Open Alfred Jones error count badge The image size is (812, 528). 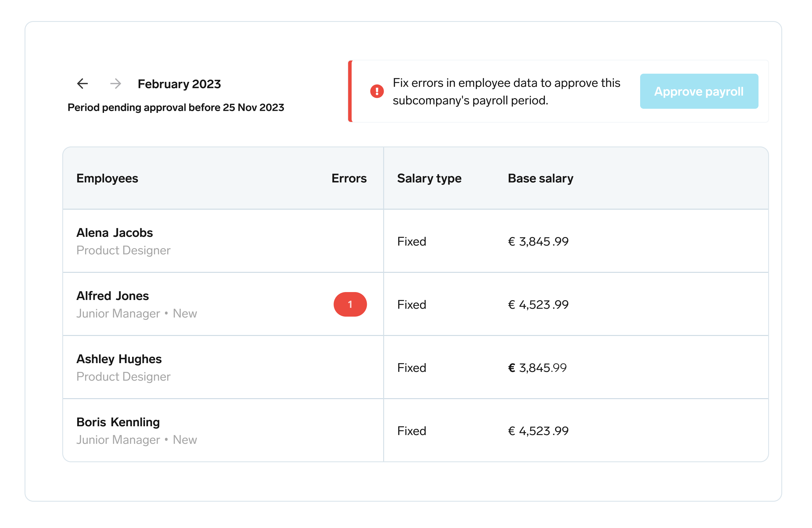pyautogui.click(x=350, y=304)
